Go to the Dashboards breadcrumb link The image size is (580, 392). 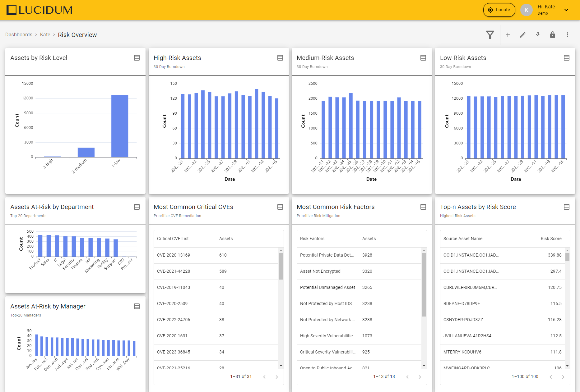click(19, 35)
